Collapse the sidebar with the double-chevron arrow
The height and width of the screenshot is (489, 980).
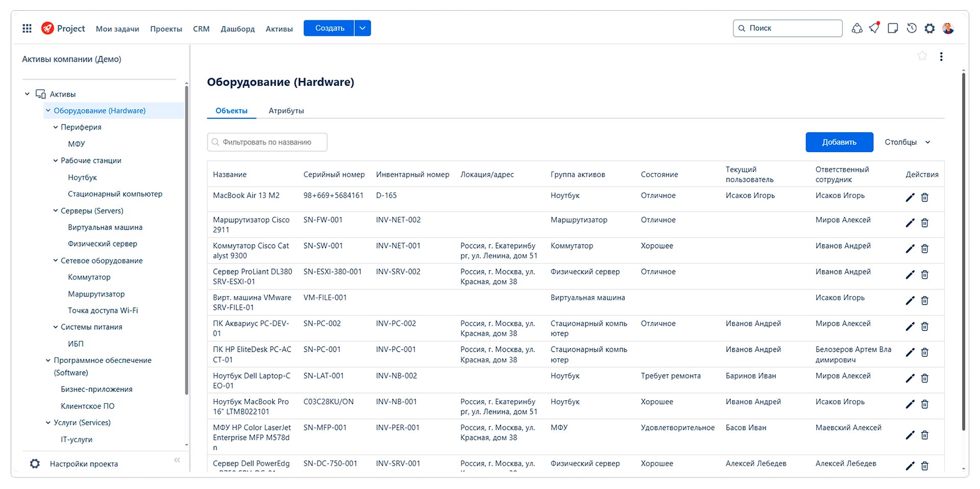pyautogui.click(x=177, y=460)
